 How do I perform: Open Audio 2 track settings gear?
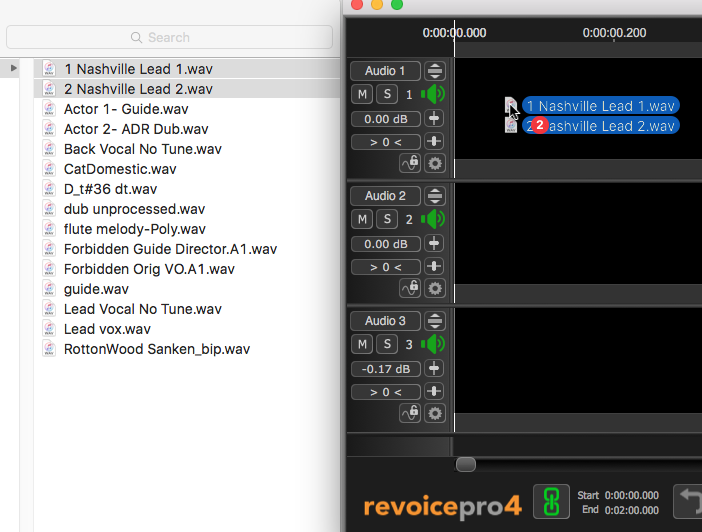tap(435, 288)
